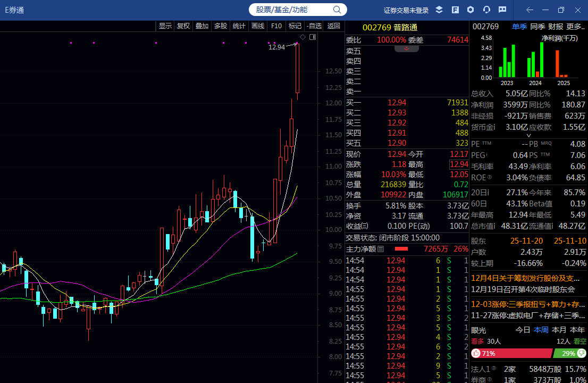
Task: Click the 买一 price 12.94
Action: [x=397, y=103]
